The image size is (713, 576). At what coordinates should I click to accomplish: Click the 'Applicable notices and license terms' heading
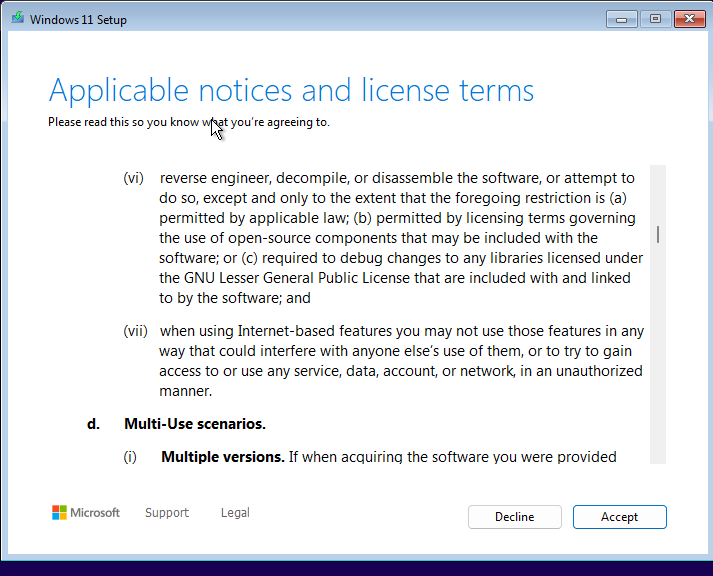(291, 90)
